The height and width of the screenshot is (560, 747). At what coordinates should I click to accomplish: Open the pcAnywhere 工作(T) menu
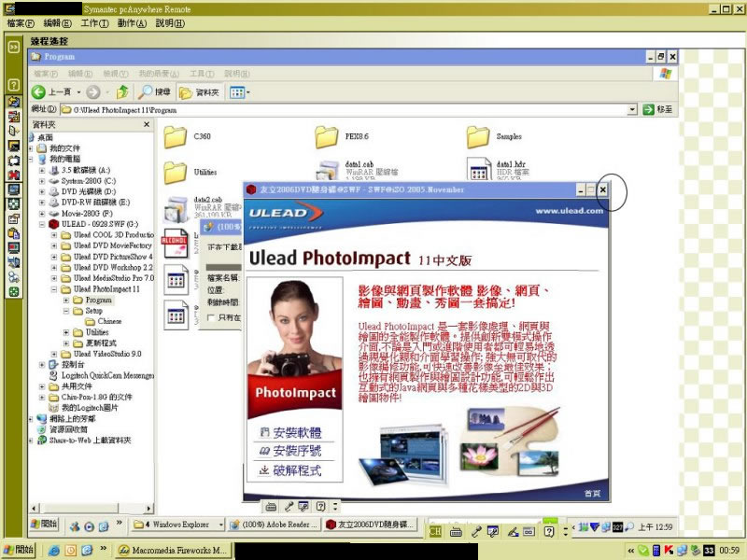tap(94, 22)
